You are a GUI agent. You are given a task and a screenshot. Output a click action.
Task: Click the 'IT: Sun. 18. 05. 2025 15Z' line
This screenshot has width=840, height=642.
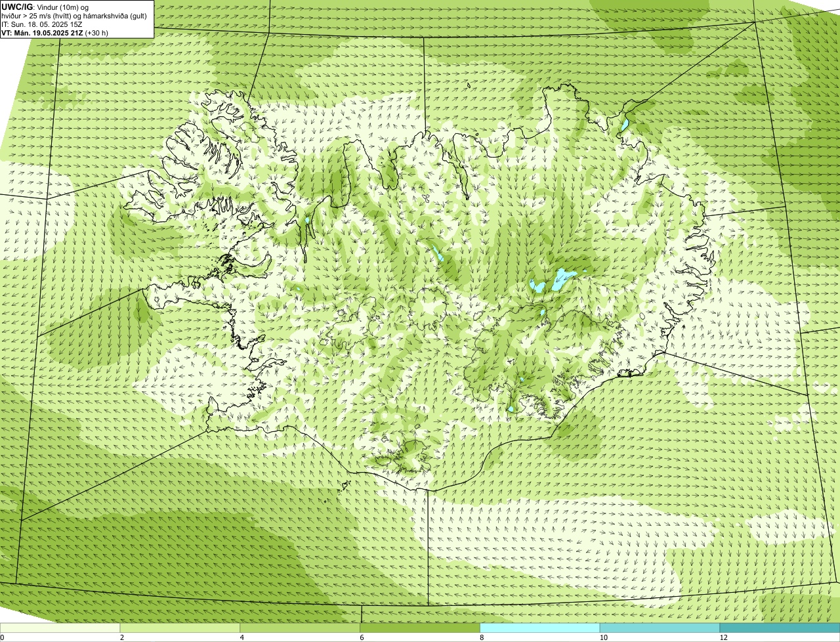[x=42, y=24]
